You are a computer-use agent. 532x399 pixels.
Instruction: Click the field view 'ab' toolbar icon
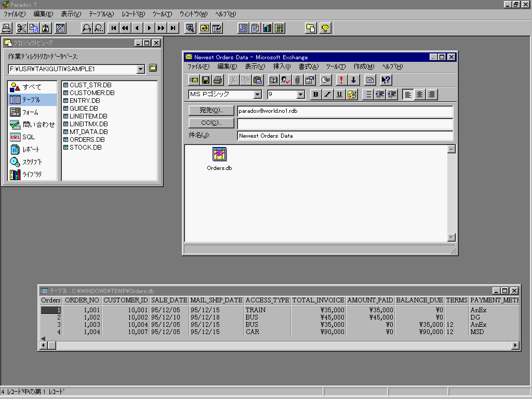205,28
